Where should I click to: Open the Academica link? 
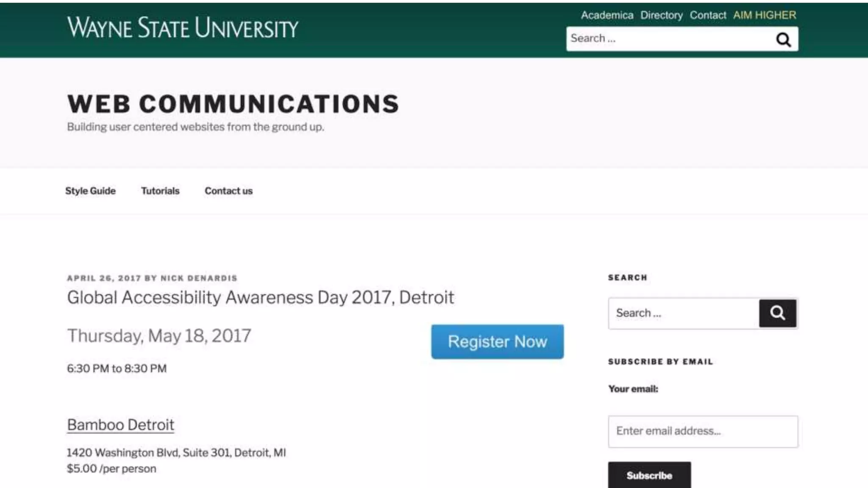point(607,15)
